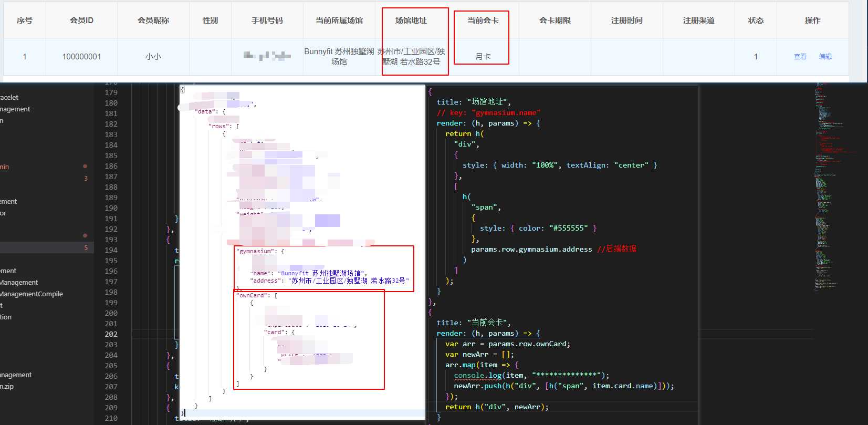The width and height of the screenshot is (868, 425).
Task: Select the 序号 column header
Action: [25, 20]
